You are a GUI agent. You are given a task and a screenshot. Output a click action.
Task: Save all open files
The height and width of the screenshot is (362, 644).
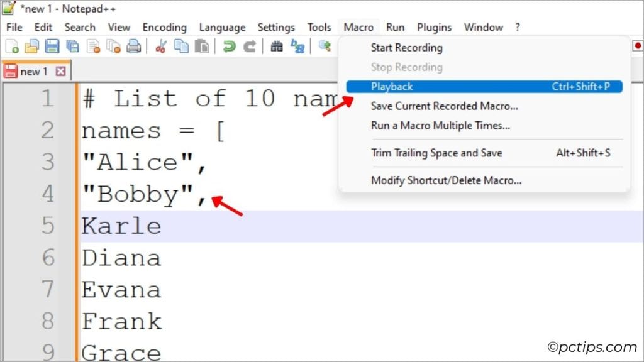click(x=74, y=46)
